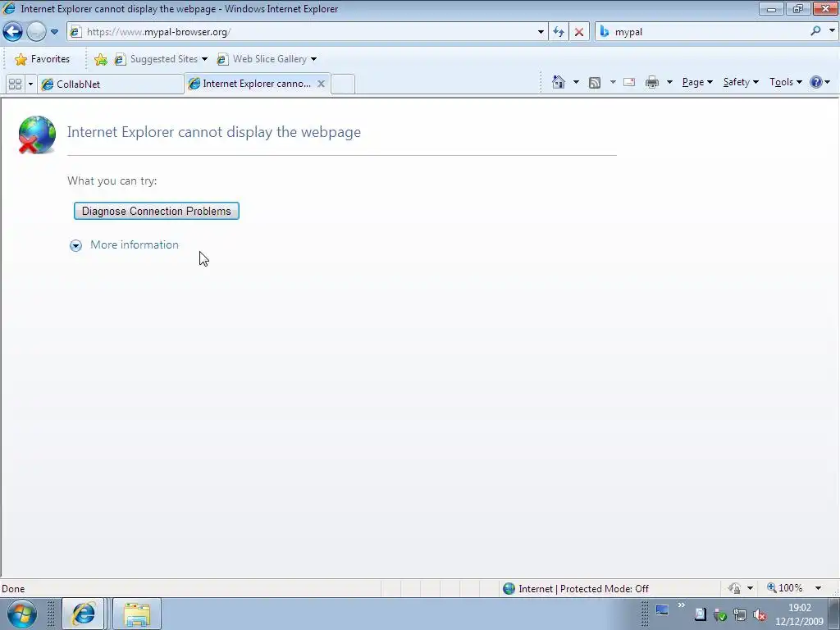
Task: Click the status bar privacy/popup icon
Action: click(734, 588)
